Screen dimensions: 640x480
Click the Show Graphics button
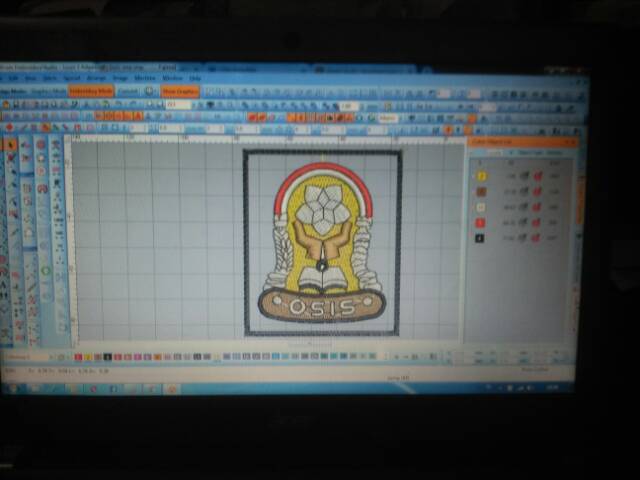point(181,92)
